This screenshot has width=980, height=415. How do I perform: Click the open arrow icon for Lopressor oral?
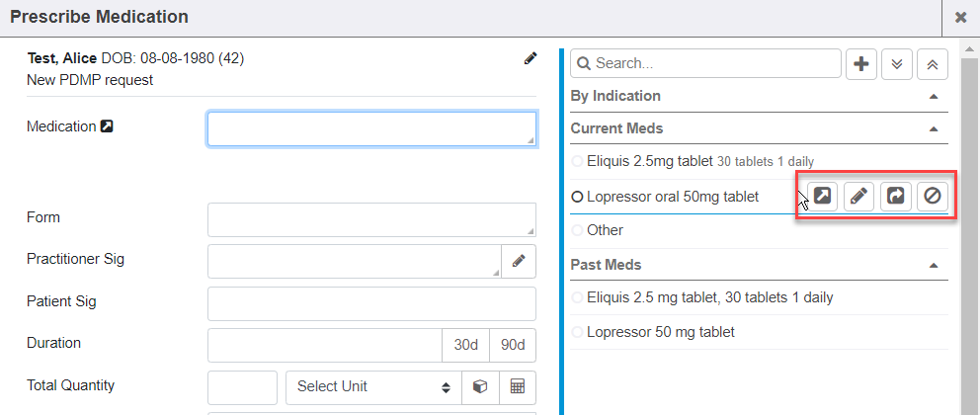(x=822, y=197)
